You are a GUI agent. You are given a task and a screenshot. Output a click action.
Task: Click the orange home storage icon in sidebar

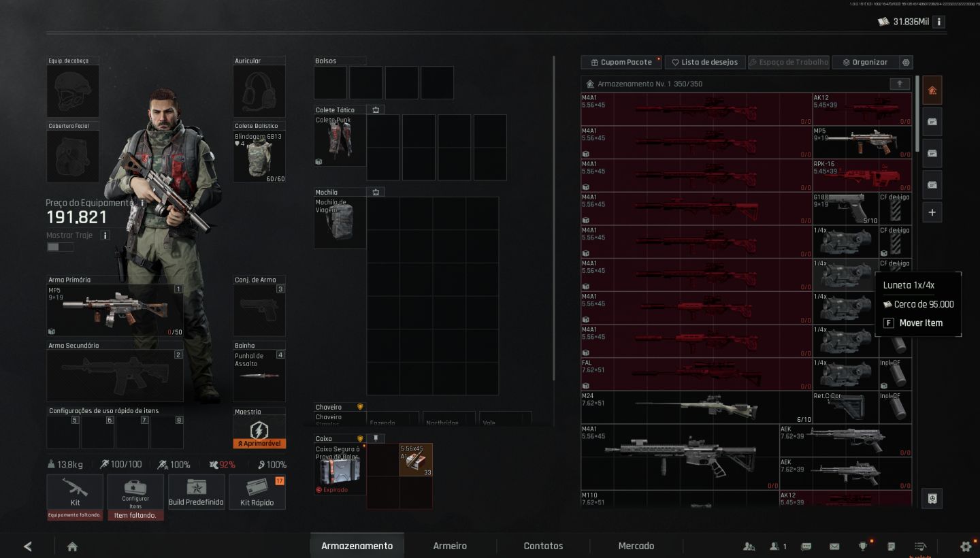point(932,90)
